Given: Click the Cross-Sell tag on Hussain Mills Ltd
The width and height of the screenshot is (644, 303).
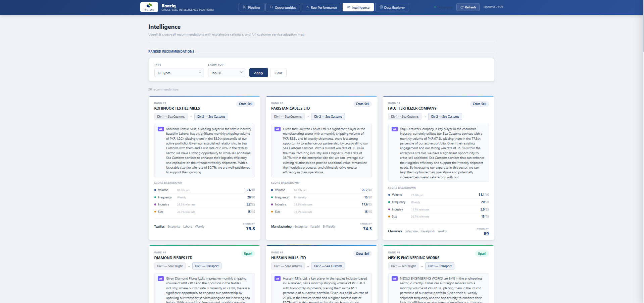Looking at the screenshot, I should point(362,254).
